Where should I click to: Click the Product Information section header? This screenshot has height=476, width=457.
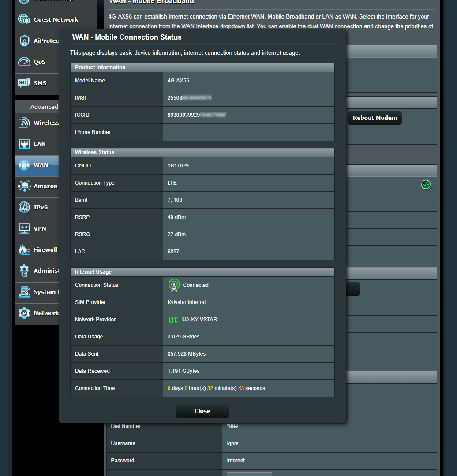[202, 67]
